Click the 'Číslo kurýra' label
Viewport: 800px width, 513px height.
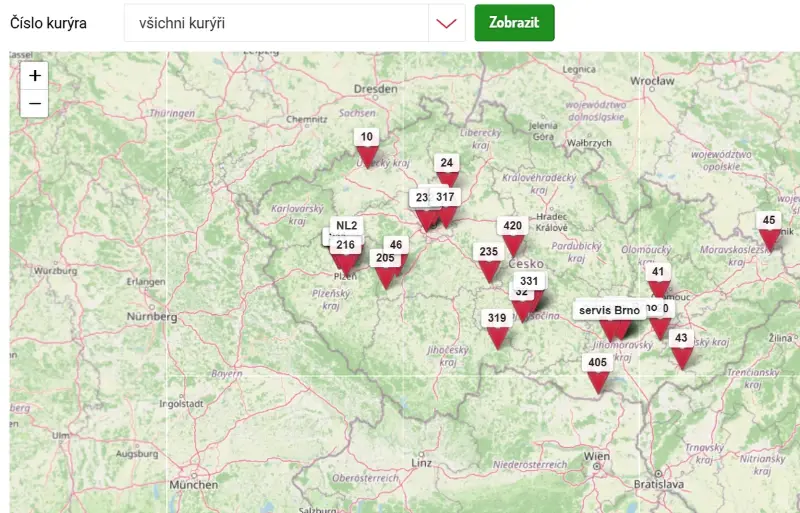click(48, 23)
